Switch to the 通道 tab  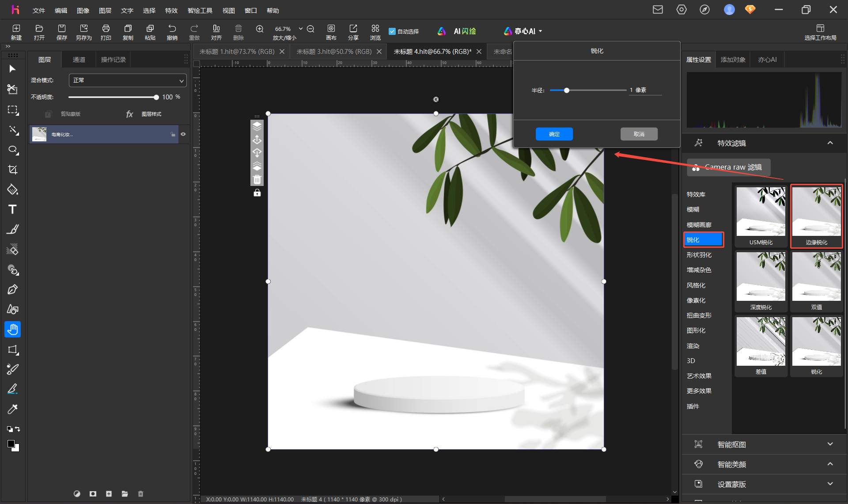pos(79,60)
